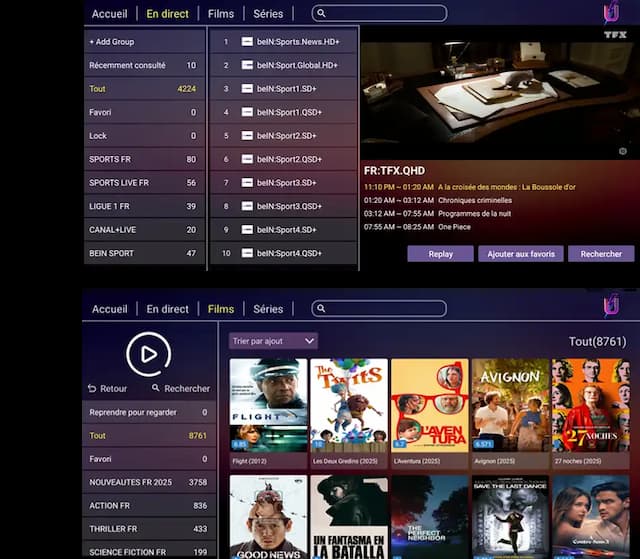
Task: Click the Retour back arrow icon
Action: [92, 389]
